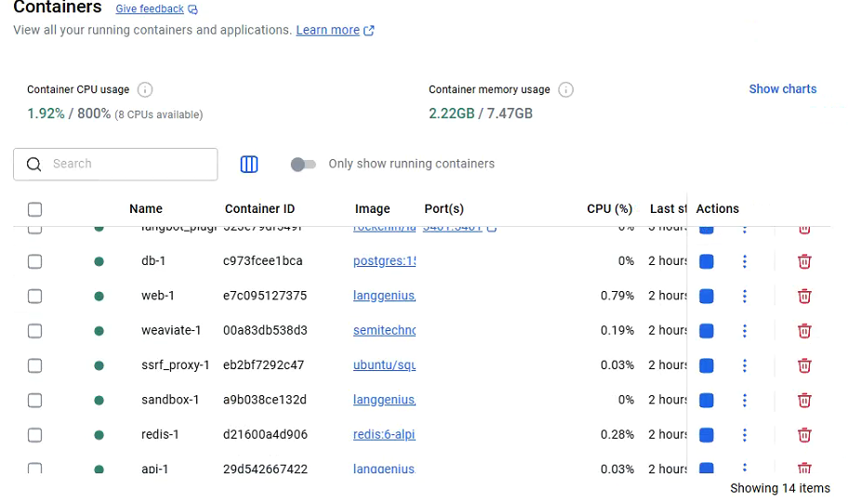Select the db-1 row checkbox

(34, 261)
